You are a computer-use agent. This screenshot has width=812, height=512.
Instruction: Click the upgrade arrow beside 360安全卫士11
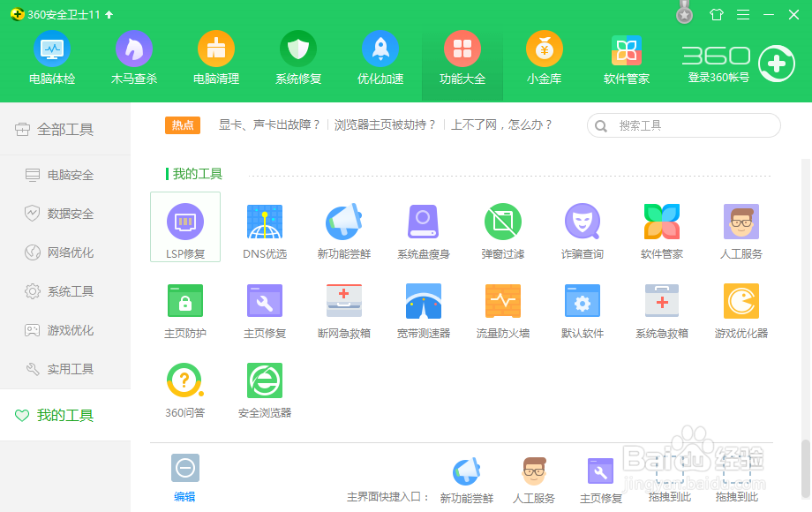pyautogui.click(x=109, y=14)
